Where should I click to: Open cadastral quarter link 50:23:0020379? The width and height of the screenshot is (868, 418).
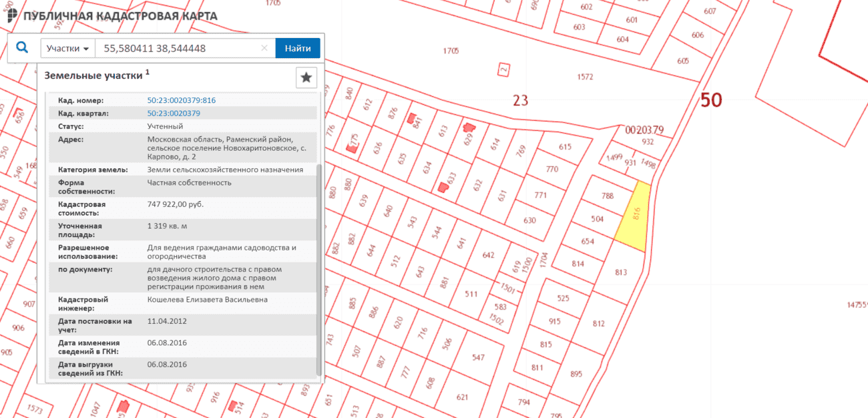tap(174, 113)
